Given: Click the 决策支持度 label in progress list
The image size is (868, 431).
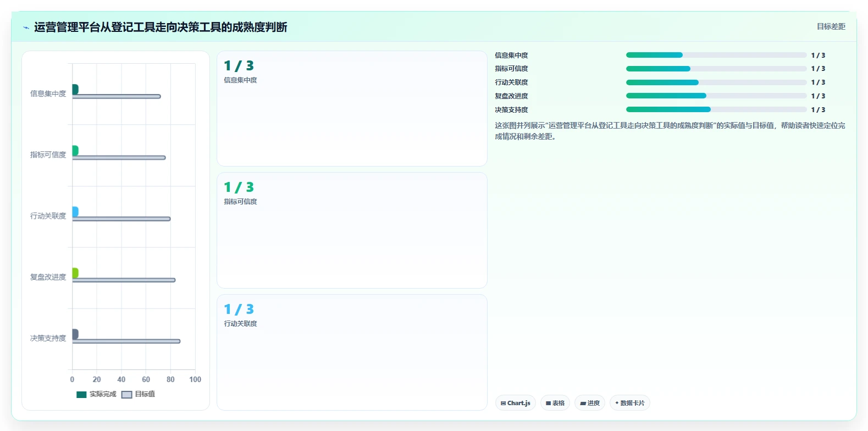Looking at the screenshot, I should tap(511, 109).
